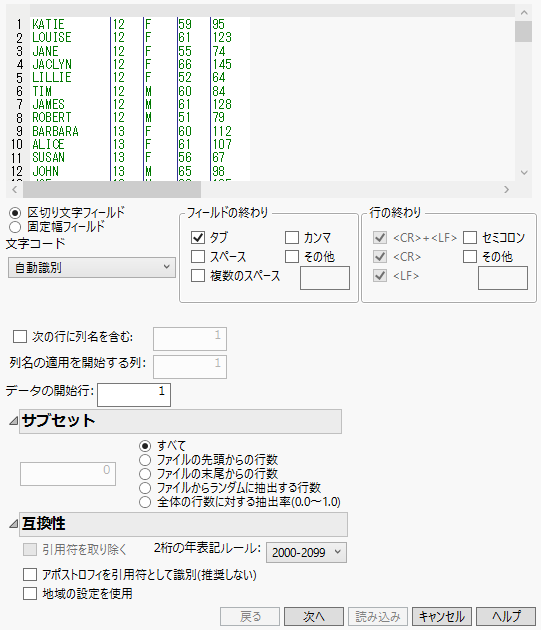Collapse the 互換性 section triangle

click(13, 524)
